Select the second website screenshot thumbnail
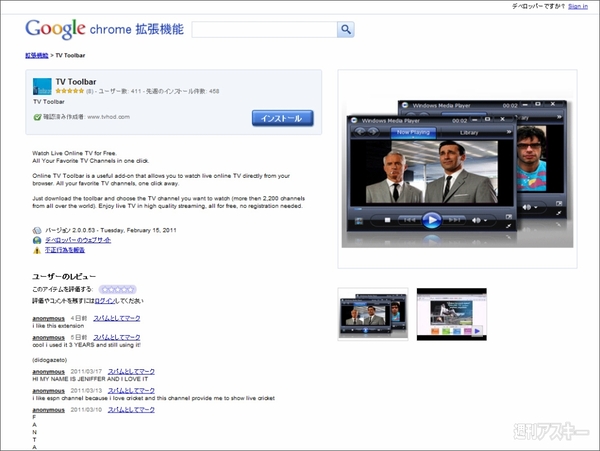 pyautogui.click(x=452, y=314)
